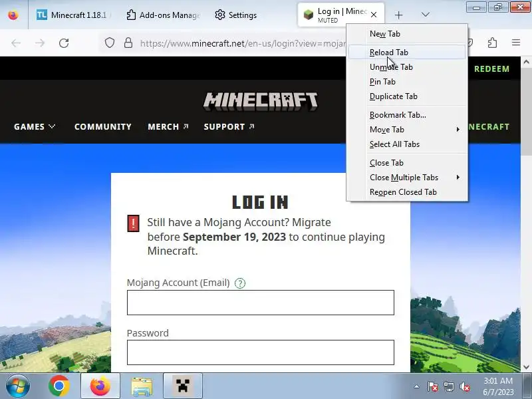Screen dimensions: 532x399
Task: Click the Action Center flag icon
Action: point(433,386)
